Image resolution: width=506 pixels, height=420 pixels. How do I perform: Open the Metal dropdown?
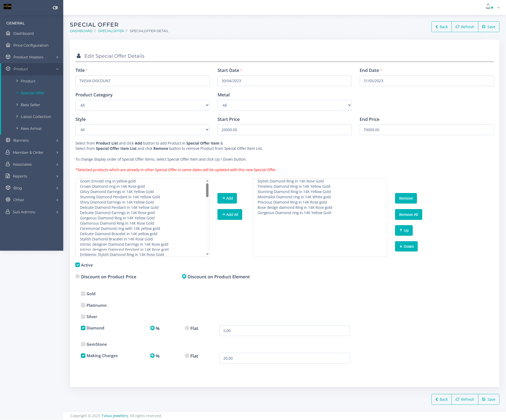tap(284, 105)
